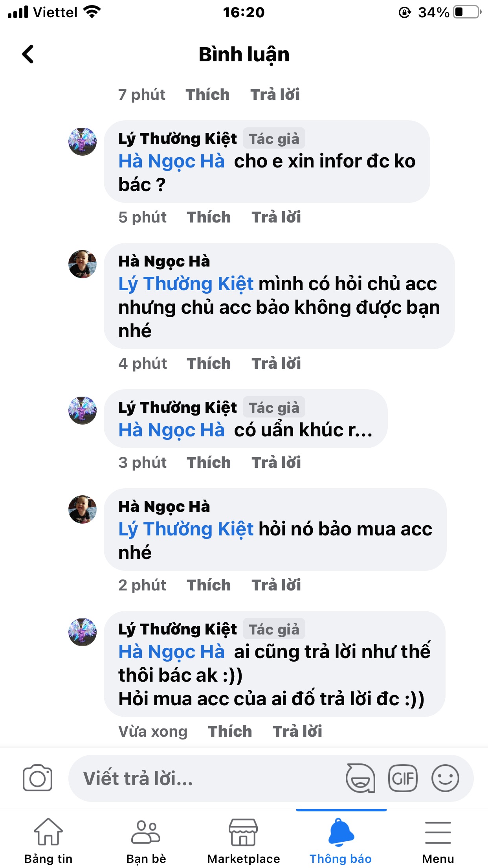The height and width of the screenshot is (868, 488).
Task: Open the GIF picker
Action: (403, 778)
